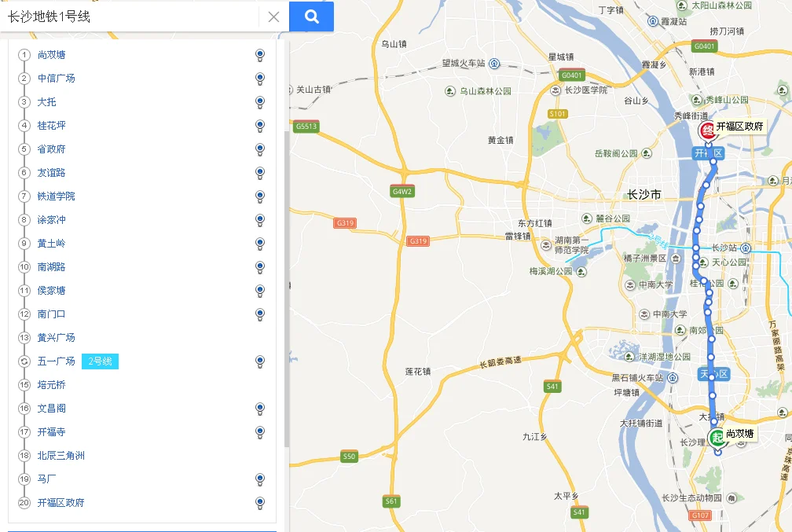Click the G4W2 highway badge on the map
Screen dimensions: 792x532
(402, 191)
